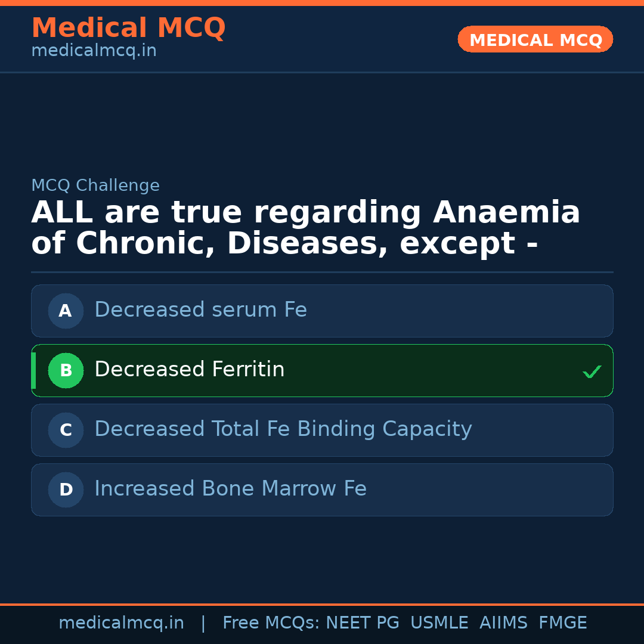644x644 pixels.
Task: Choose the "Decreased Ferritin" answer text
Action: (x=189, y=370)
